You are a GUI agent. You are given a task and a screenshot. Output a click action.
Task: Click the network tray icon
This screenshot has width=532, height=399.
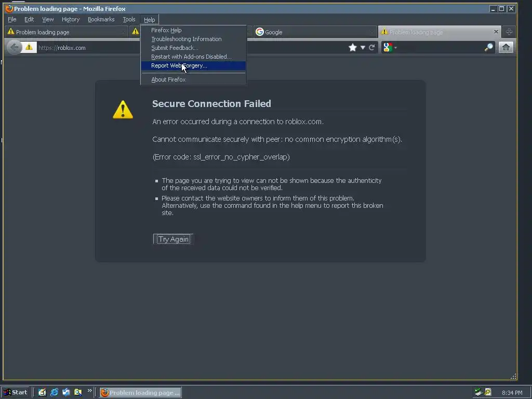478,392
